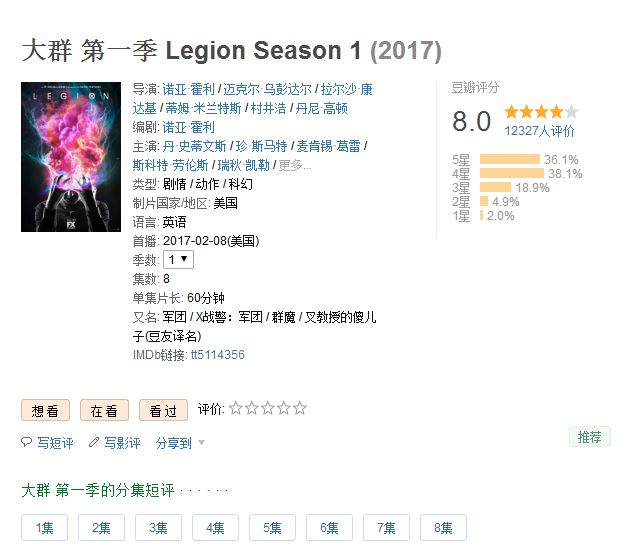Screen dimensions: 626x553
Task: Open the 12327人评价 ratings link
Action: coord(539,131)
